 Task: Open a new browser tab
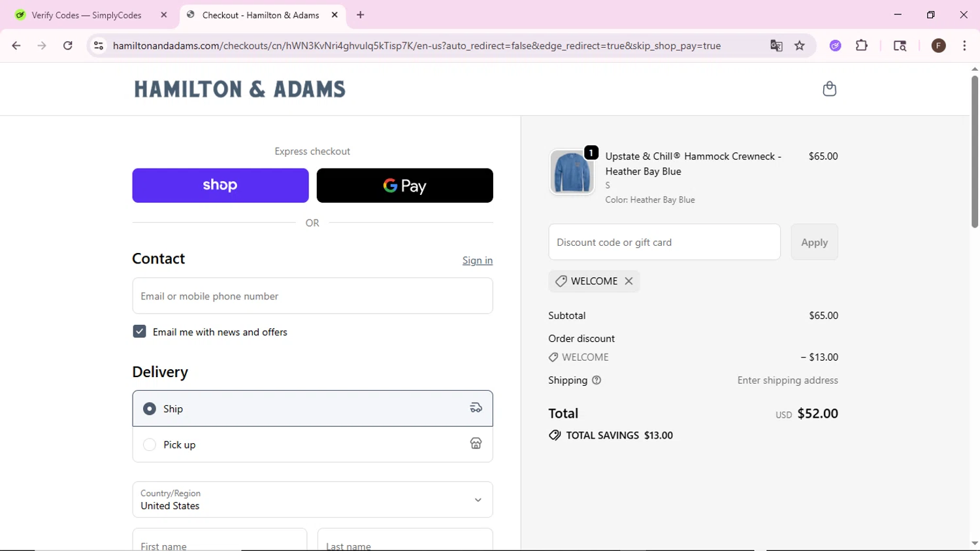click(361, 15)
